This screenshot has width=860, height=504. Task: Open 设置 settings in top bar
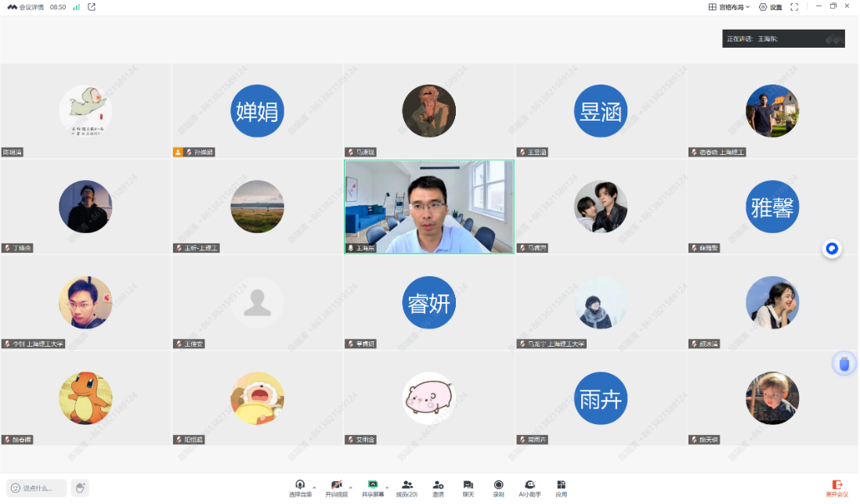(x=770, y=7)
